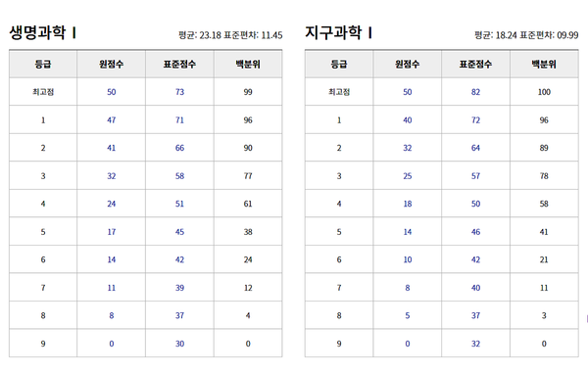Screen dimensions: 588x372
Task: Click 생명과학 I grade 4 percentile 61
Action: 248,204
